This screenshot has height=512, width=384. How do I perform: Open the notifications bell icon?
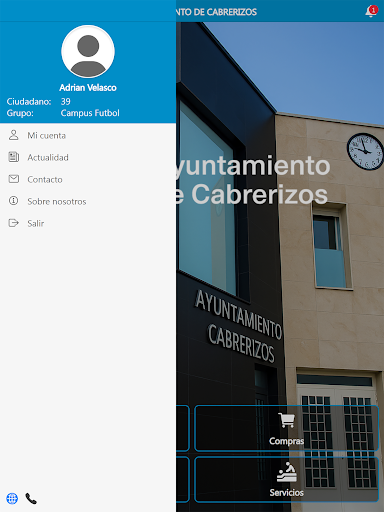[371, 12]
